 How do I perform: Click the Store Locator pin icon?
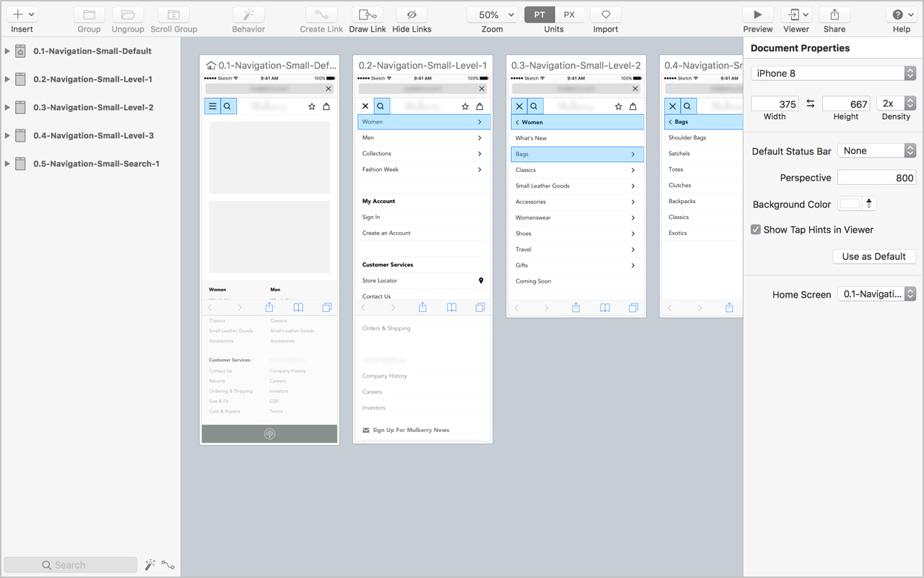[481, 280]
